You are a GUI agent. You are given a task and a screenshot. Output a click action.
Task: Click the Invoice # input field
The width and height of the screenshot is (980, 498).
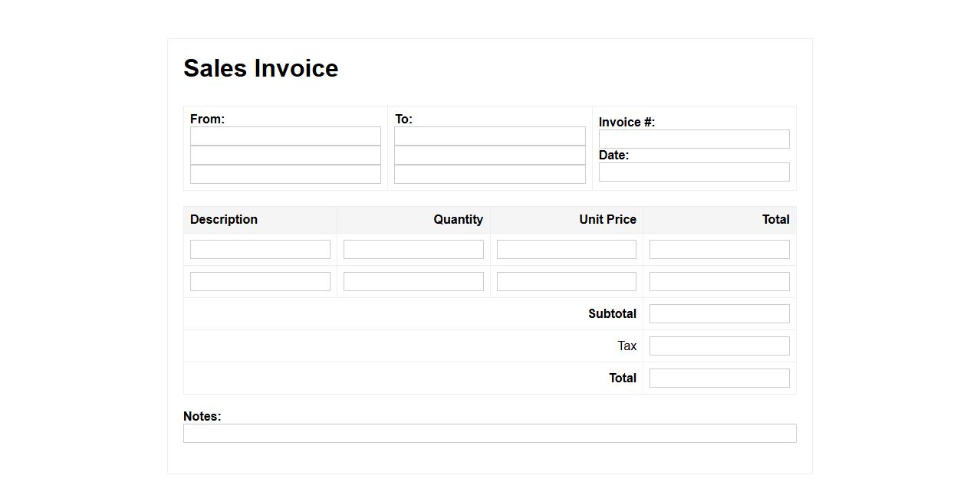coord(693,139)
